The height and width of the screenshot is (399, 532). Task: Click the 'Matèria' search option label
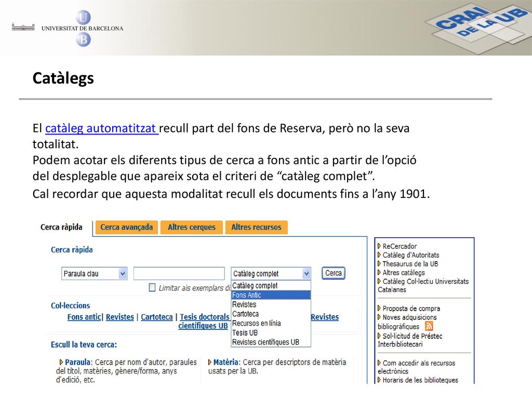(x=227, y=362)
